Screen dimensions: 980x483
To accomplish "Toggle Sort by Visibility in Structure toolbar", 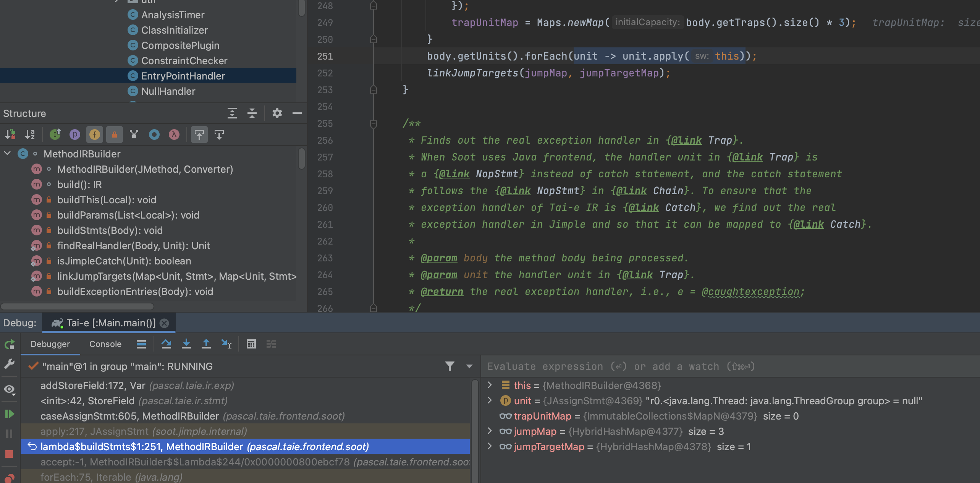I will point(10,135).
